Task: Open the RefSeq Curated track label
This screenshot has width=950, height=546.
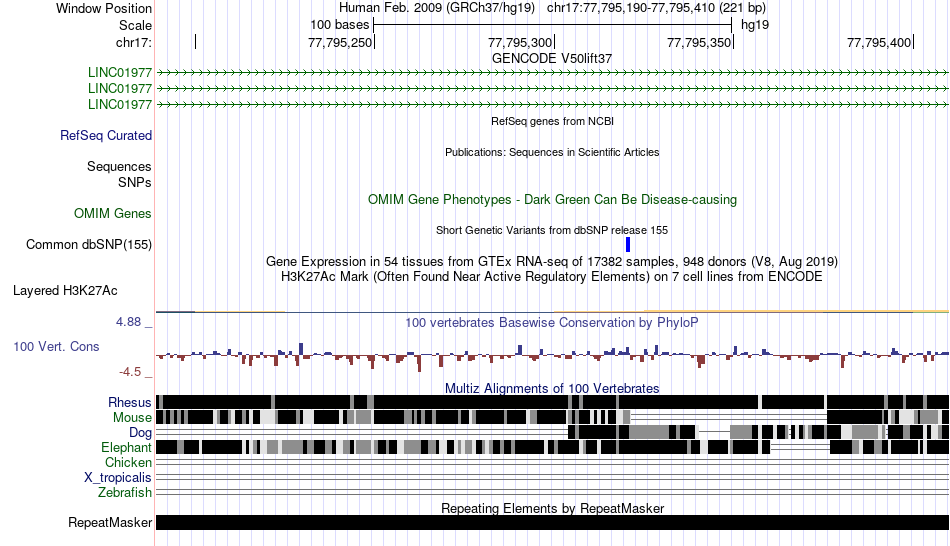Action: pyautogui.click(x=106, y=136)
